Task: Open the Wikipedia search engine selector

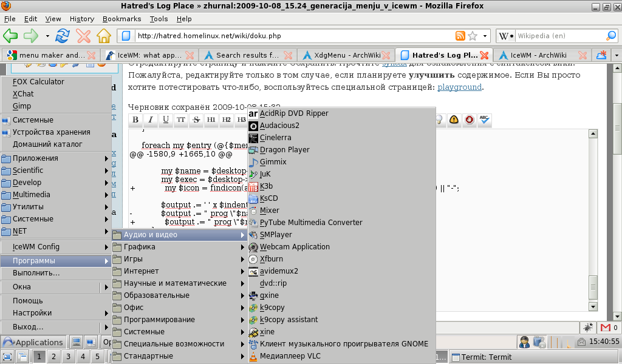Action: [x=506, y=36]
